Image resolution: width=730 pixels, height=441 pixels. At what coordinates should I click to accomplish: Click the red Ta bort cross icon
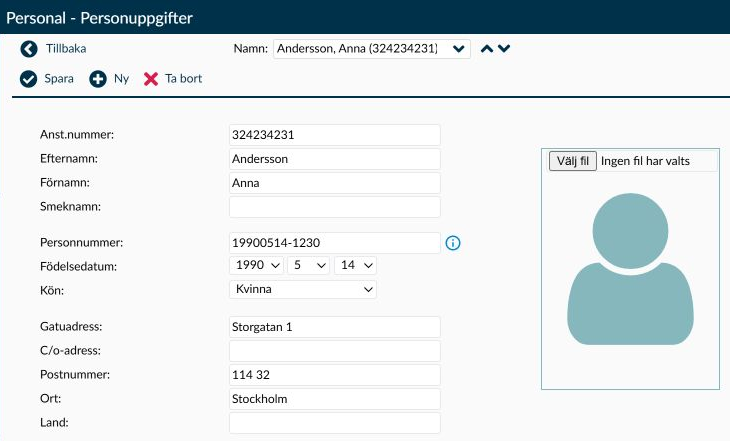click(x=151, y=79)
